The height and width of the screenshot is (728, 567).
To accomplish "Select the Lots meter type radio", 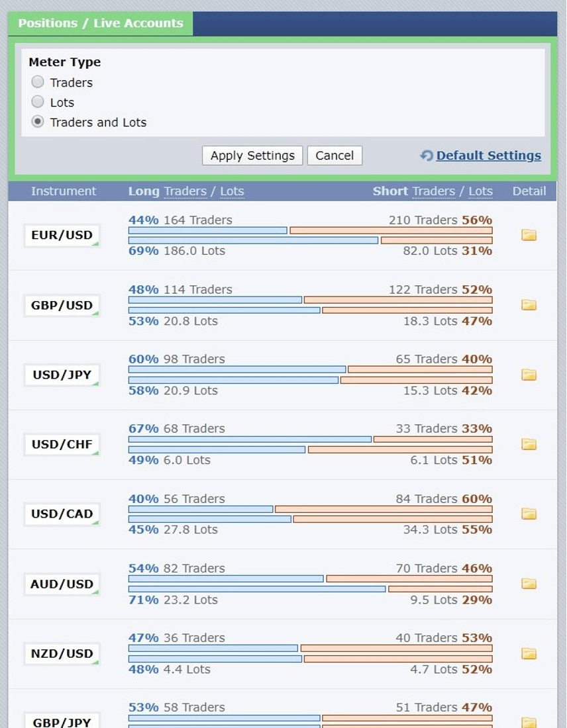I will point(38,102).
